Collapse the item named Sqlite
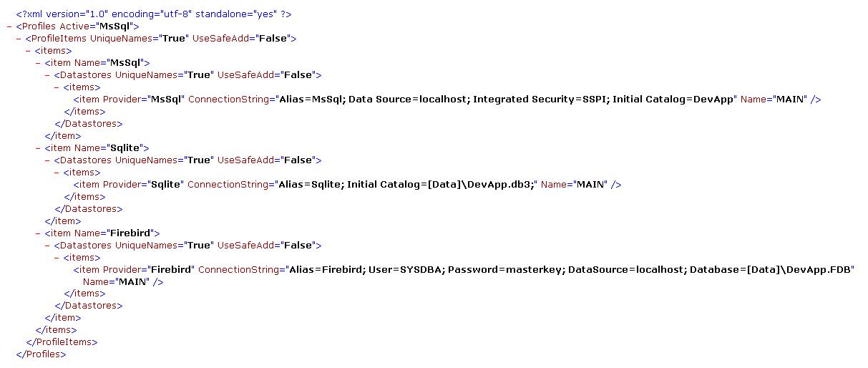 (x=37, y=148)
